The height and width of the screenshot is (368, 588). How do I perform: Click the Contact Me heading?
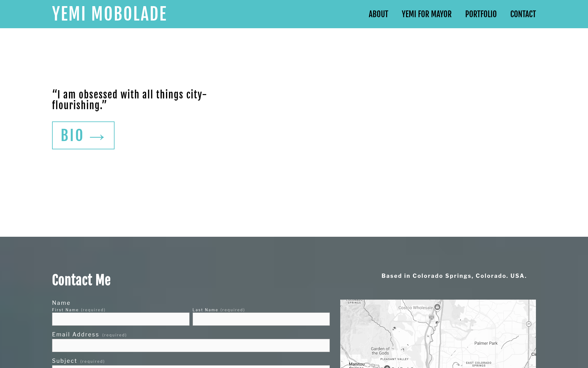(x=81, y=280)
